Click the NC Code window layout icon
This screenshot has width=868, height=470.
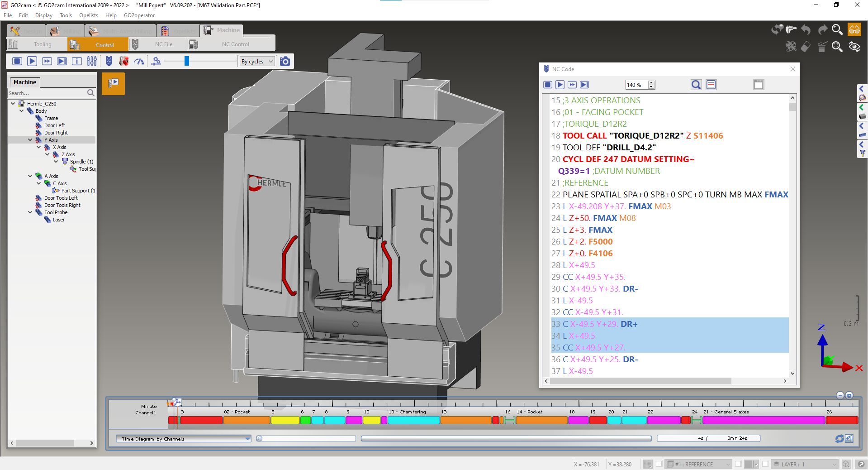point(759,85)
